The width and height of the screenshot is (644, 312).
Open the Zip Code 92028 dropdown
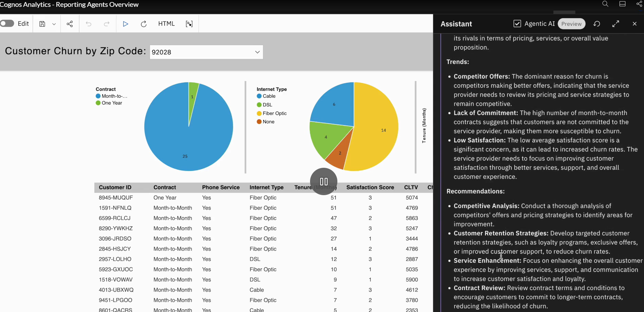[206, 52]
